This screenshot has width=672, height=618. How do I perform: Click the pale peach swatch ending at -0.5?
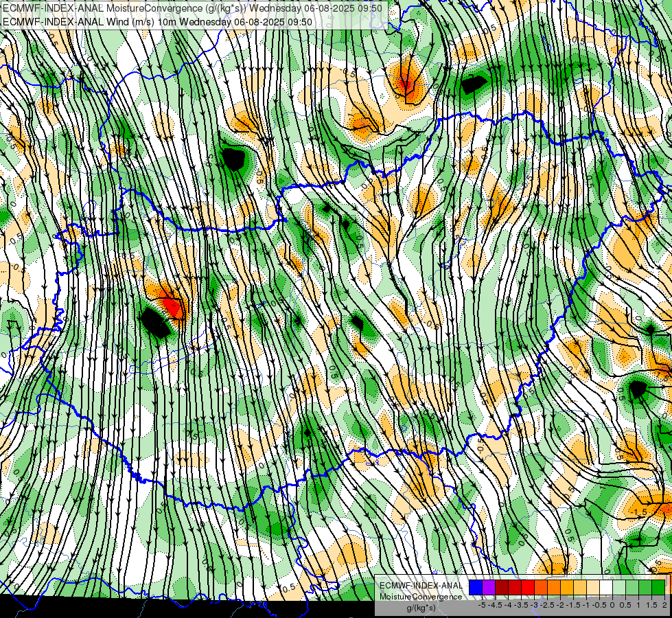click(593, 587)
